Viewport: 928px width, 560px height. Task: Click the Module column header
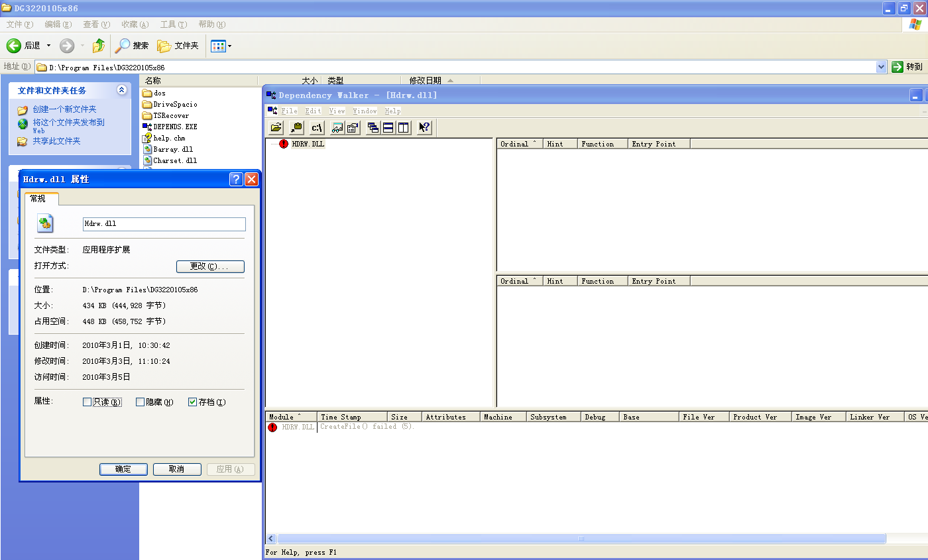pyautogui.click(x=291, y=417)
